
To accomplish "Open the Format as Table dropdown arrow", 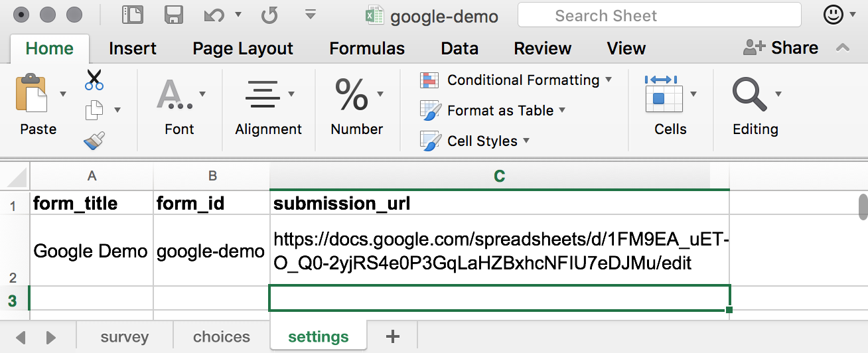I will point(562,110).
